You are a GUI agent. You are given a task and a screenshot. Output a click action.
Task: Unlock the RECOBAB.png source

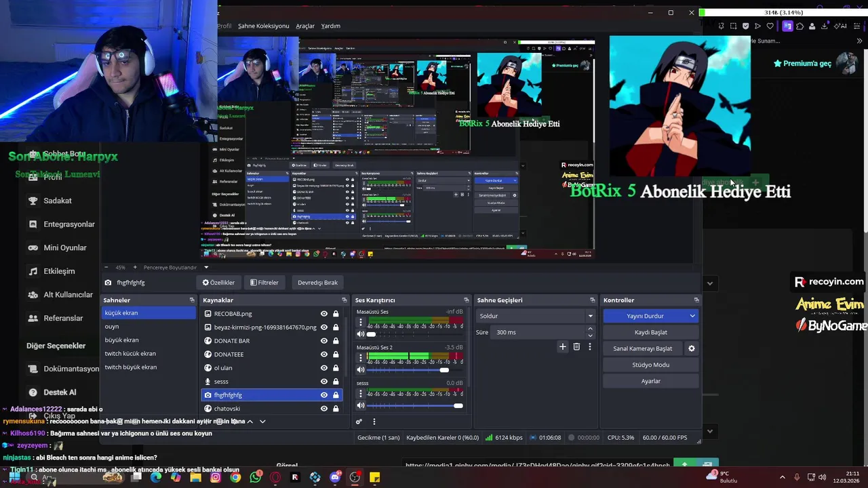click(336, 314)
